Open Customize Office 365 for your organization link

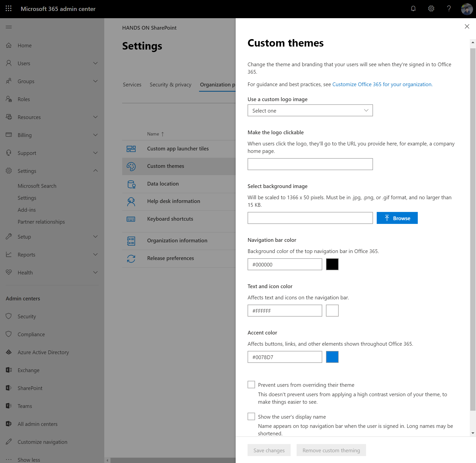coord(382,84)
